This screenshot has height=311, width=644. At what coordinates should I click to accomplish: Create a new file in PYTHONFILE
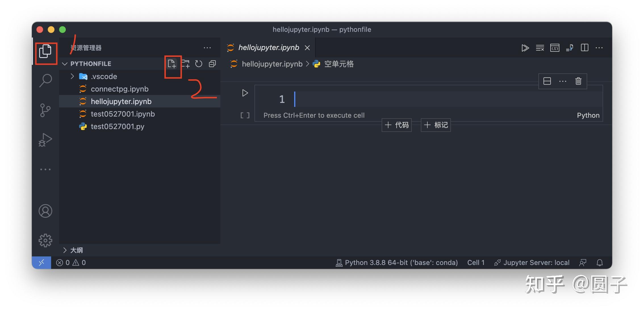click(173, 64)
